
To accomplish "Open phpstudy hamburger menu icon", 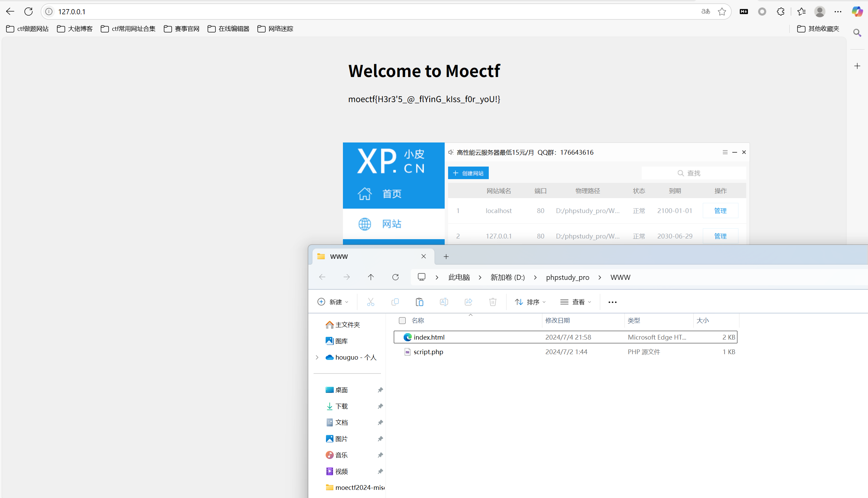I will pos(725,152).
